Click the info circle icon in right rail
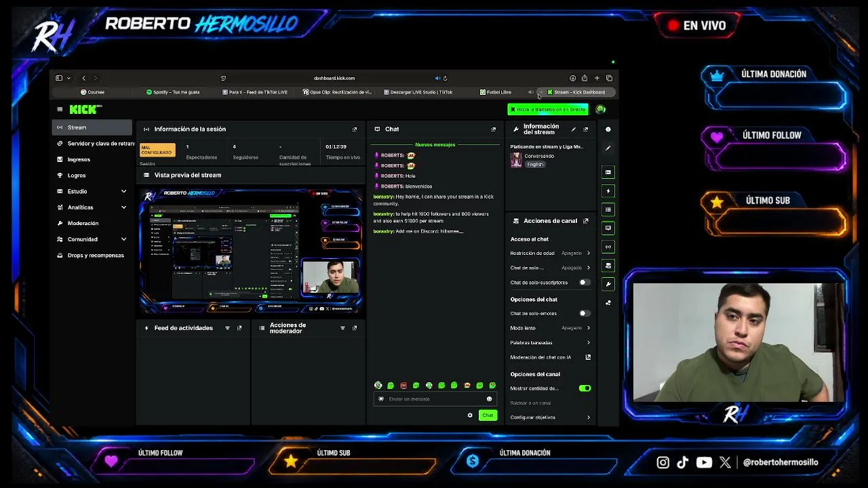 pyautogui.click(x=608, y=129)
